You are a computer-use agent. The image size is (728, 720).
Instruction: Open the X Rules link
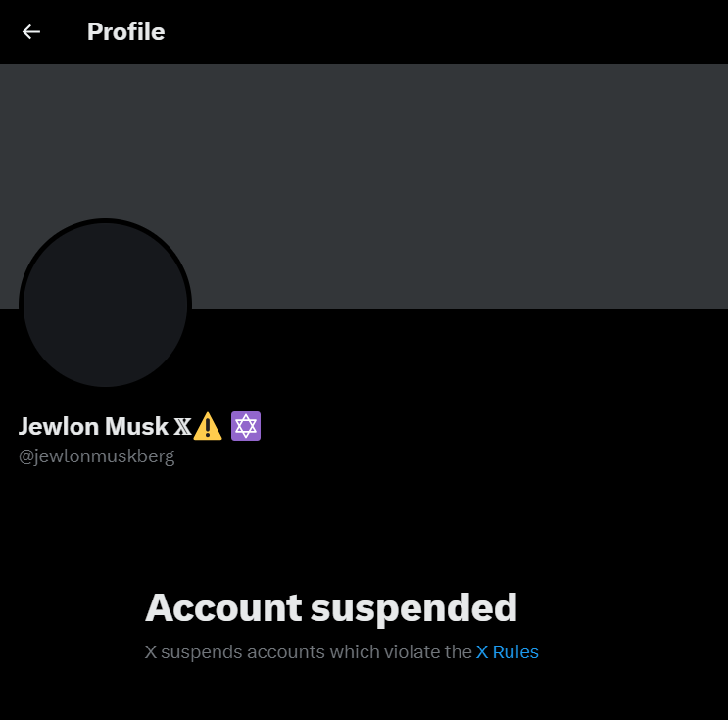[508, 651]
